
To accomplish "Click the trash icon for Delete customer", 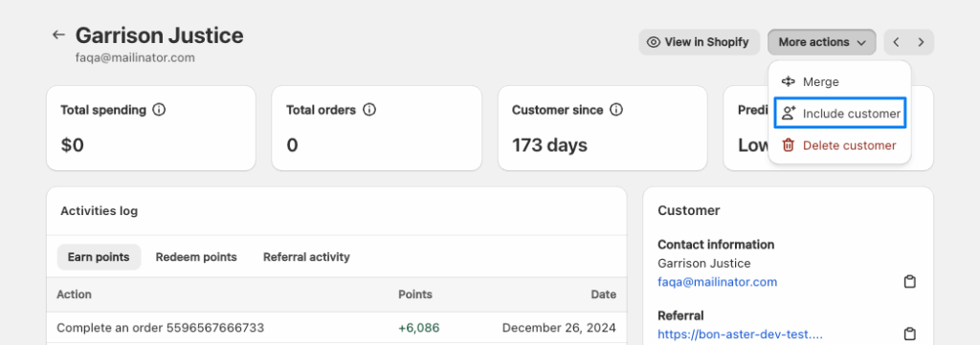I will pyautogui.click(x=789, y=145).
